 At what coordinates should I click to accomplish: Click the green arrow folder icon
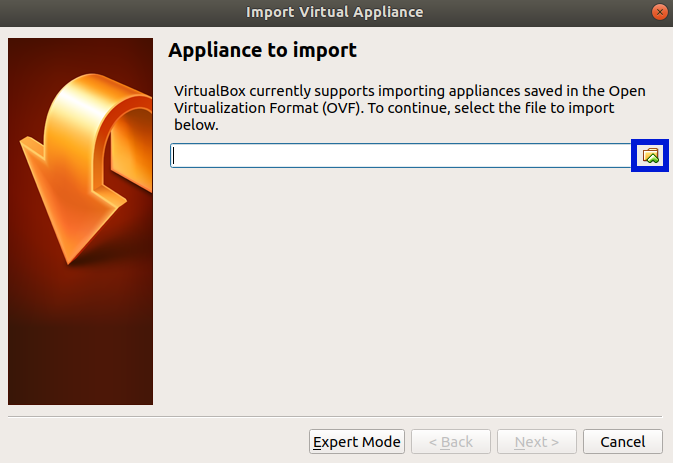click(x=650, y=155)
